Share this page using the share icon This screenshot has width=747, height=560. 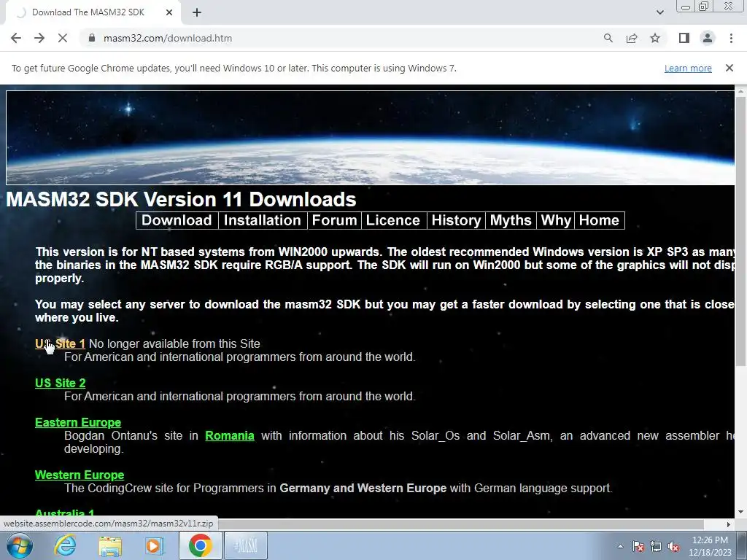click(x=632, y=38)
